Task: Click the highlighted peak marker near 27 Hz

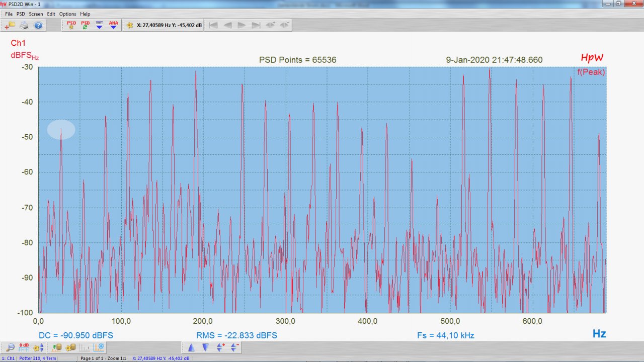Action: click(61, 130)
